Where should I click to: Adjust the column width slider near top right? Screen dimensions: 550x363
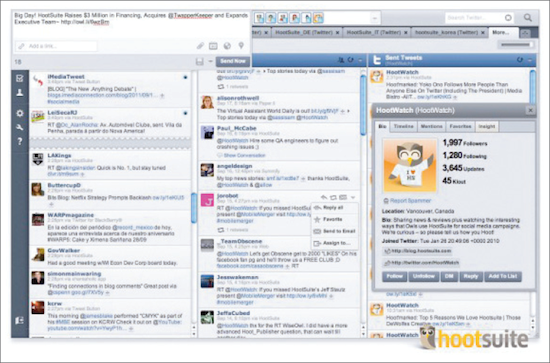point(516,45)
